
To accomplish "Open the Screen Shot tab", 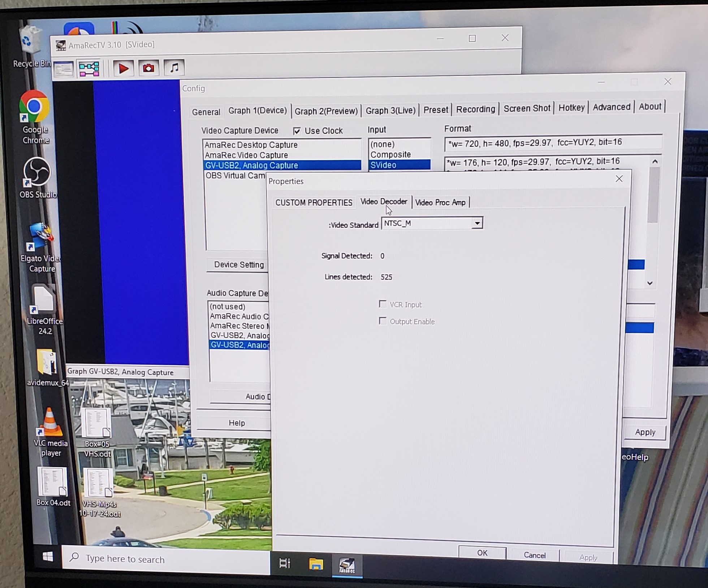I will [x=527, y=108].
